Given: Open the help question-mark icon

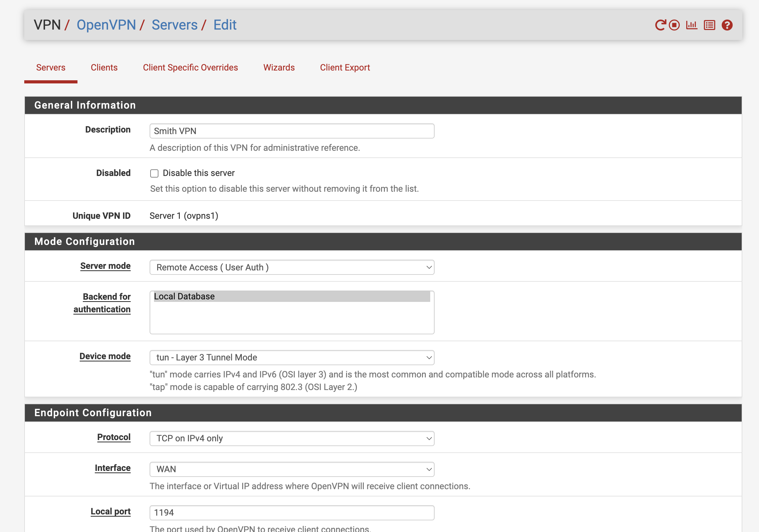Looking at the screenshot, I should (727, 25).
